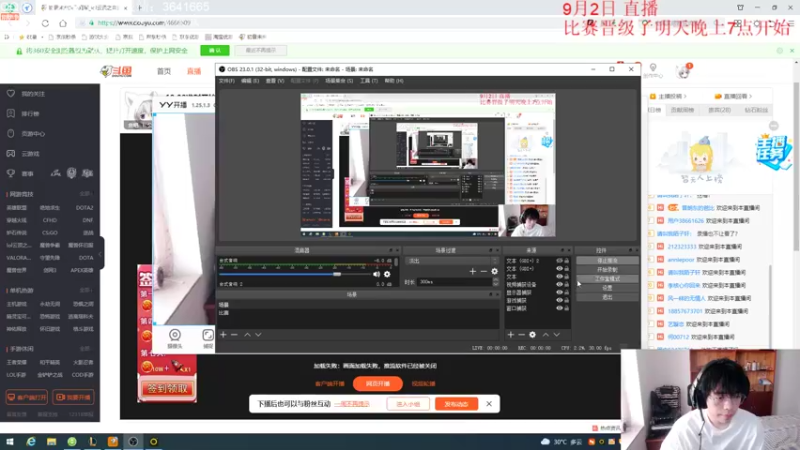Open 编辑(E) menu in OBS

250,81
